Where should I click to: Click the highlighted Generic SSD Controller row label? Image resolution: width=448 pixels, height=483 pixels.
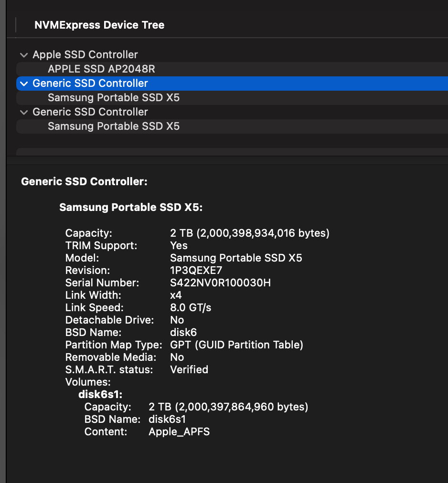(90, 84)
